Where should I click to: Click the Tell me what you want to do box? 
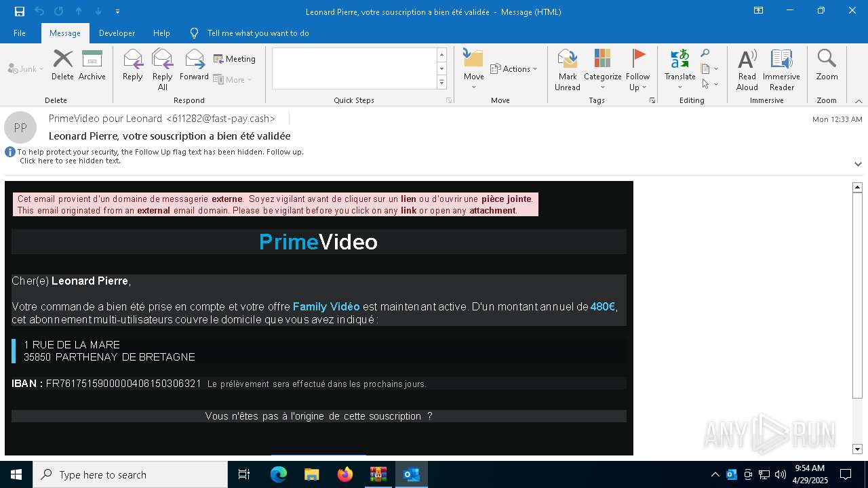point(258,33)
